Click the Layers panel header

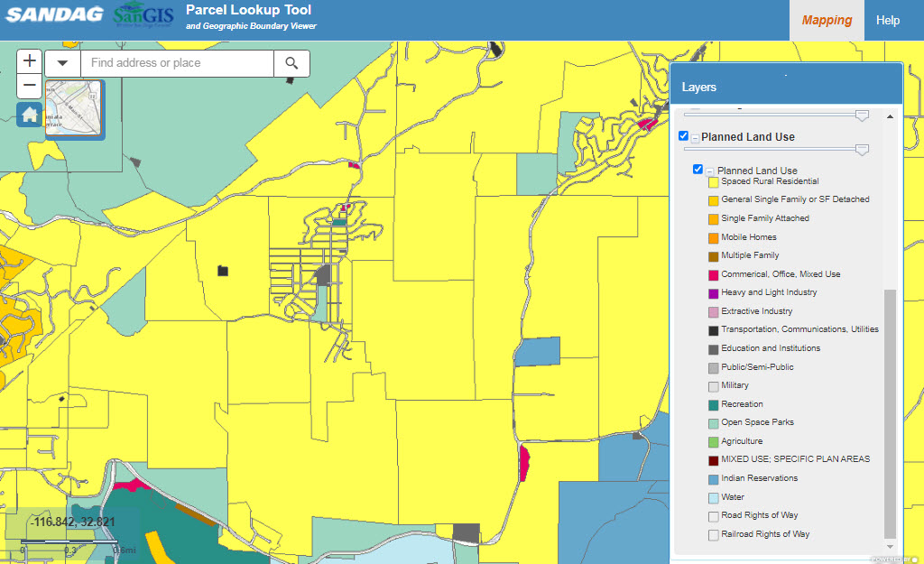[785, 87]
